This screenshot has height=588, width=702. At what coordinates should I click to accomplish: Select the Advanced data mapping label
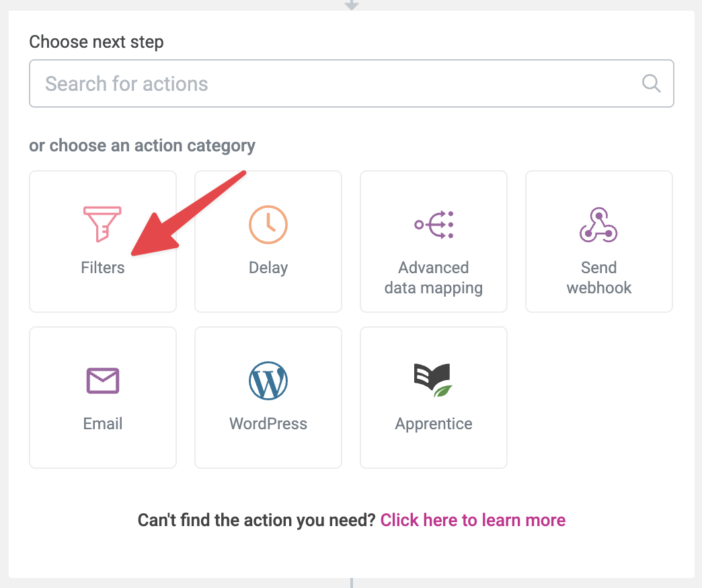click(x=434, y=278)
